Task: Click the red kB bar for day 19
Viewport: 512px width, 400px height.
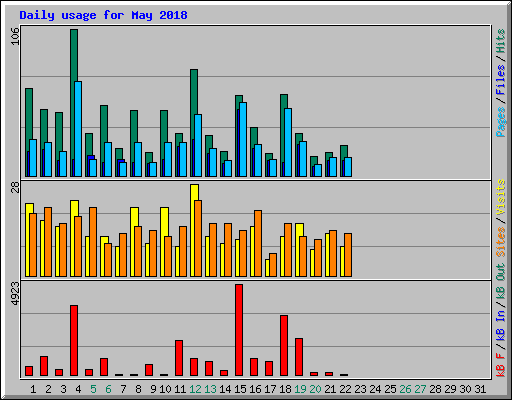Action: click(299, 357)
